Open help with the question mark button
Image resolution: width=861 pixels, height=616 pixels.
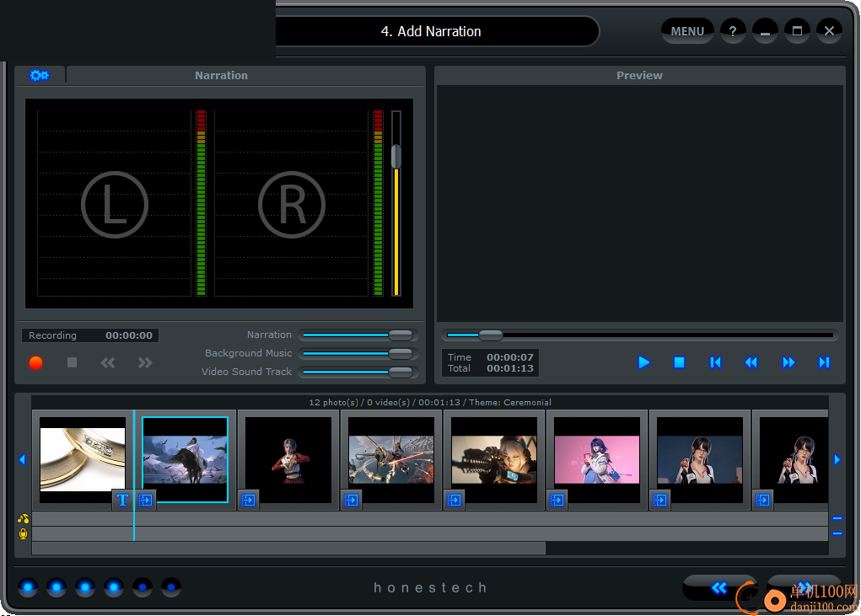coord(733,31)
